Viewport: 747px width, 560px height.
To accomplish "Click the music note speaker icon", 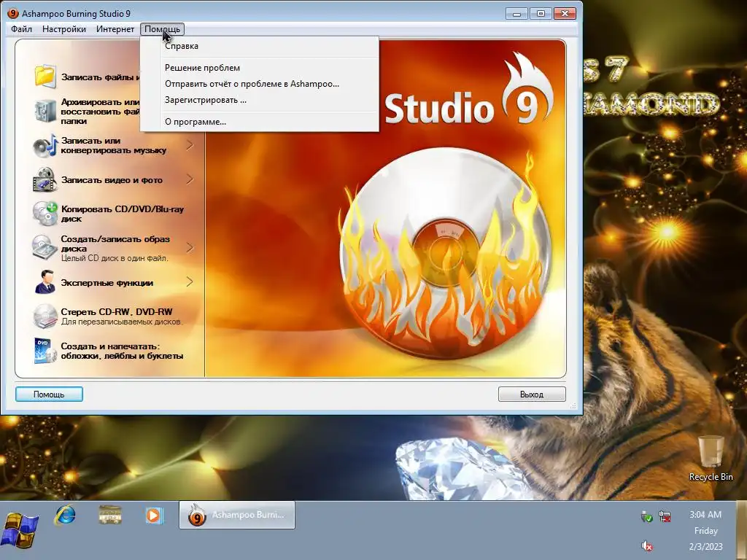I will pos(45,146).
